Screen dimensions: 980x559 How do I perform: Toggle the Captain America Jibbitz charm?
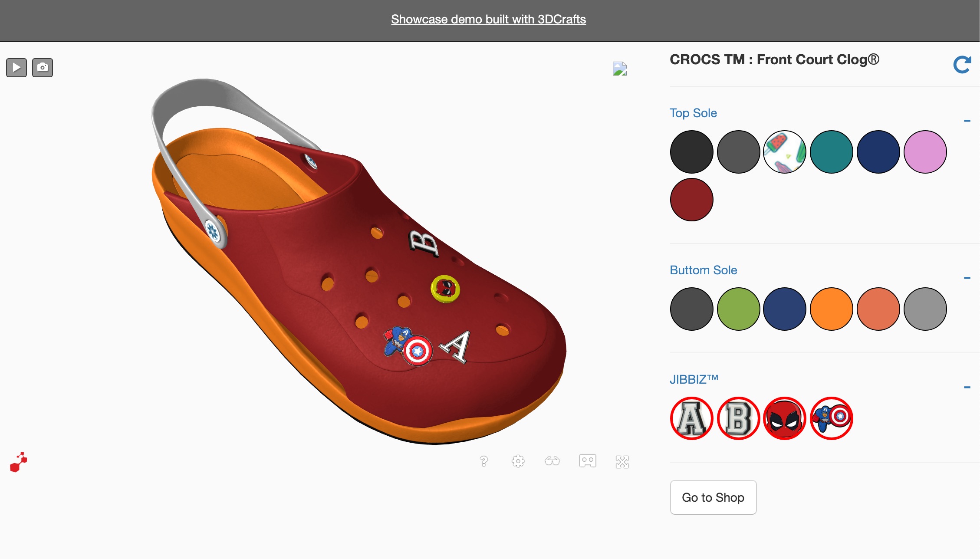tap(832, 418)
